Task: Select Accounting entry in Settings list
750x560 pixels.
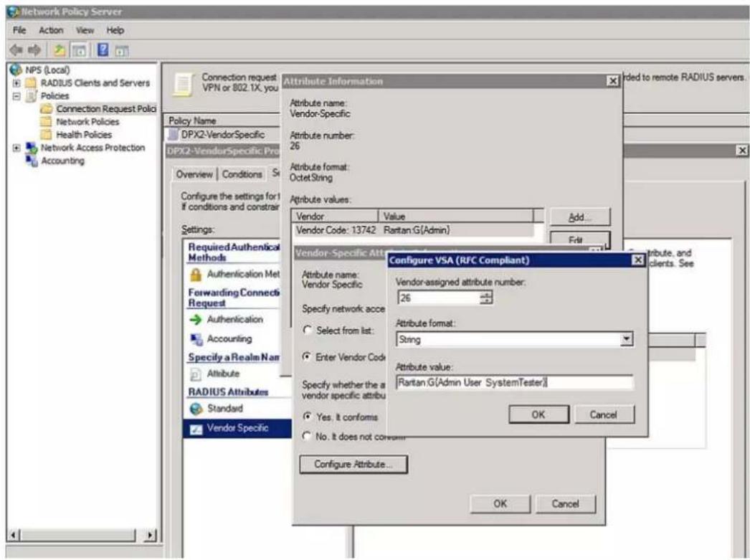Action: click(x=222, y=338)
